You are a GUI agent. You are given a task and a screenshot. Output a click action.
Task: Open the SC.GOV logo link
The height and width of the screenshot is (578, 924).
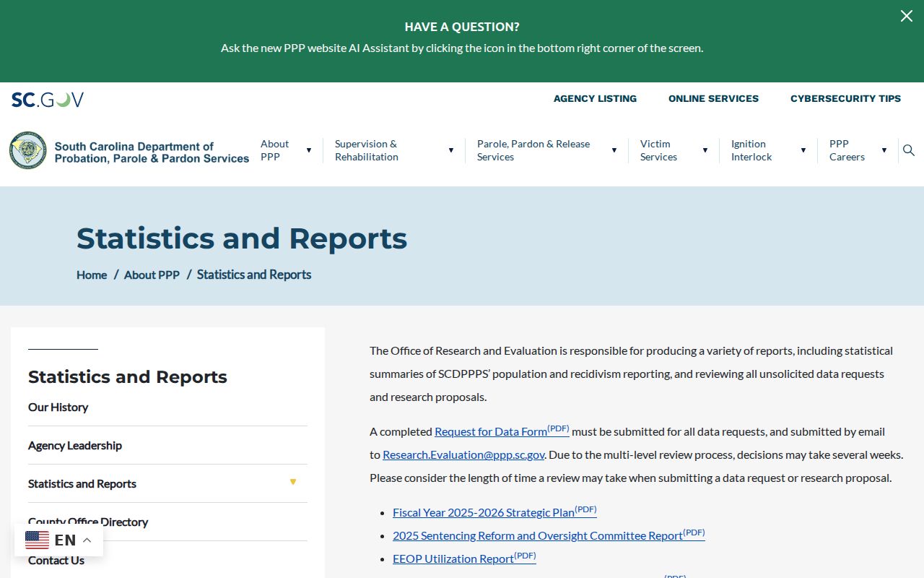point(48,100)
